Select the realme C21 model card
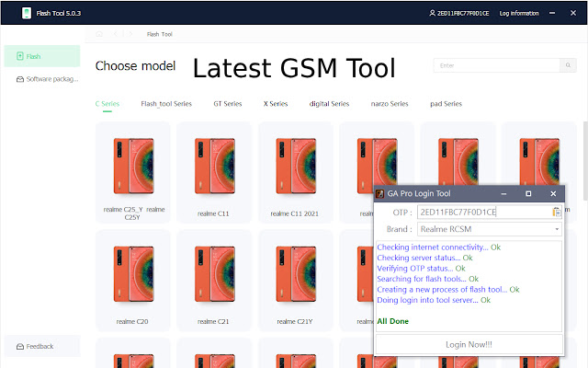This screenshot has width=588, height=368. tap(214, 281)
